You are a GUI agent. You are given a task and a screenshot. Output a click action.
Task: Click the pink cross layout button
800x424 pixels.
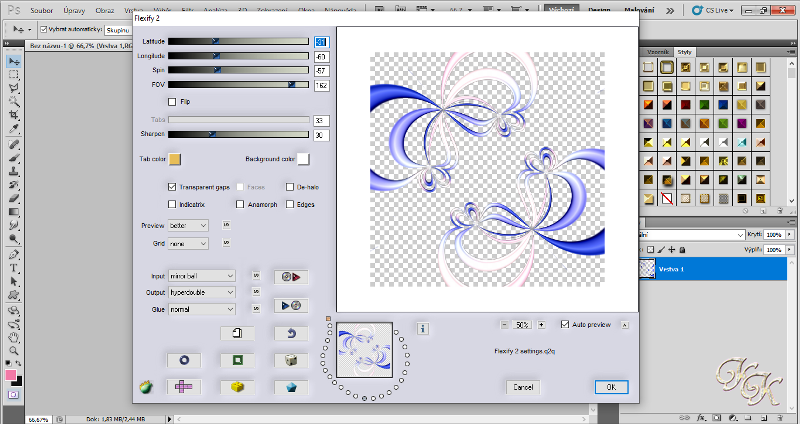tap(184, 386)
